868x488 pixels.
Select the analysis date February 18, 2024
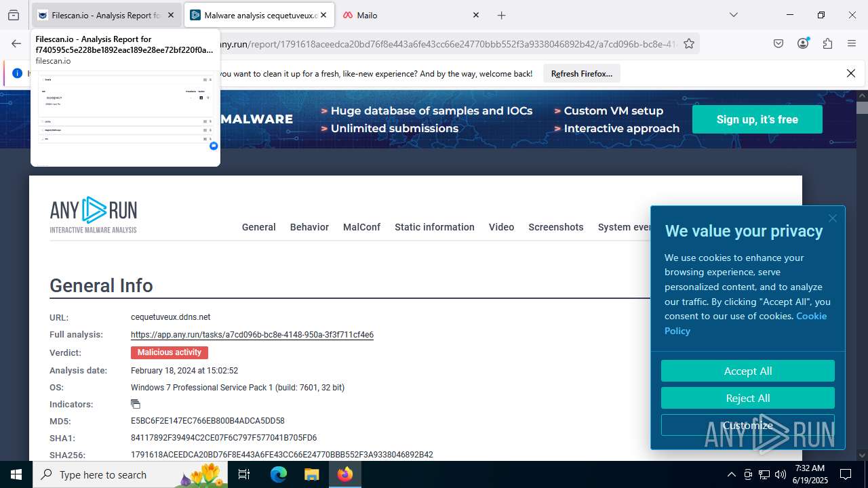click(x=184, y=371)
